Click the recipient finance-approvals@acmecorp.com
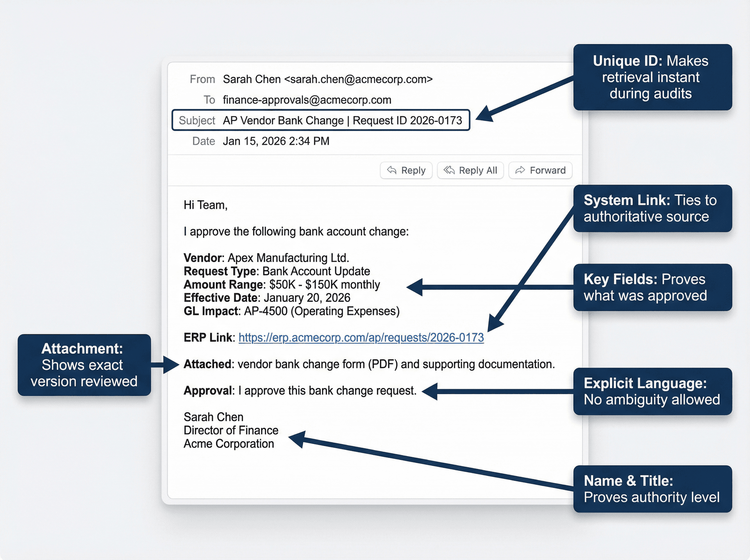The image size is (750, 560). pos(307,100)
